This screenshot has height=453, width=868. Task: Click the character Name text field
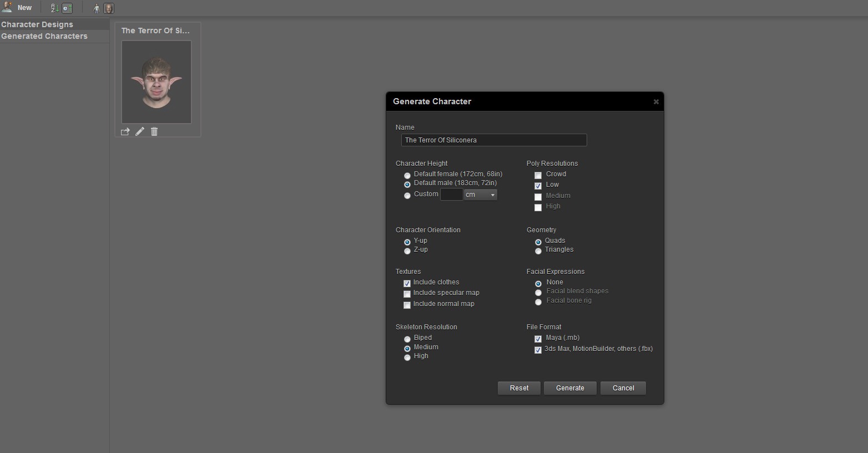click(x=493, y=140)
